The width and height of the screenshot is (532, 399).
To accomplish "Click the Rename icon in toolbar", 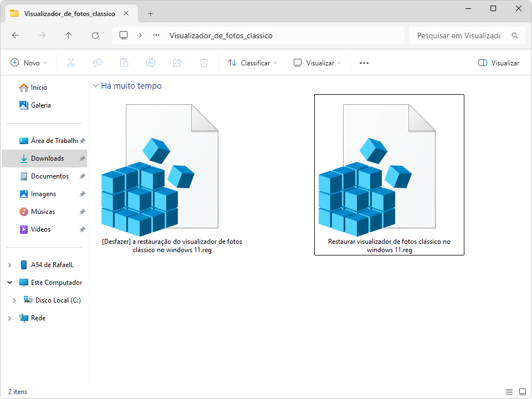I will tap(151, 63).
